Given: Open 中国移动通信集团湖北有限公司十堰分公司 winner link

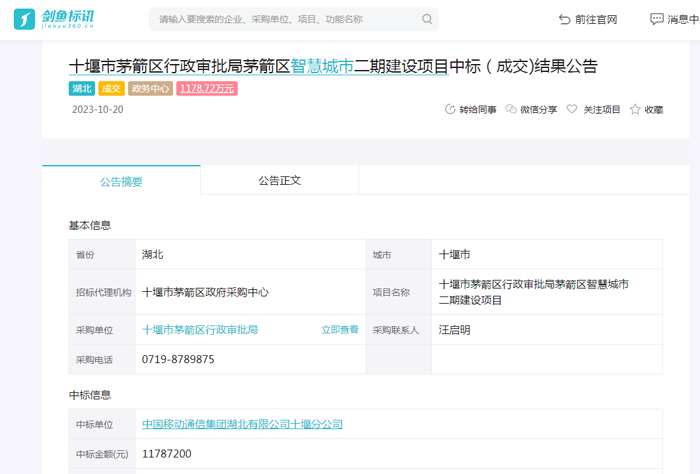Looking at the screenshot, I should [x=242, y=424].
